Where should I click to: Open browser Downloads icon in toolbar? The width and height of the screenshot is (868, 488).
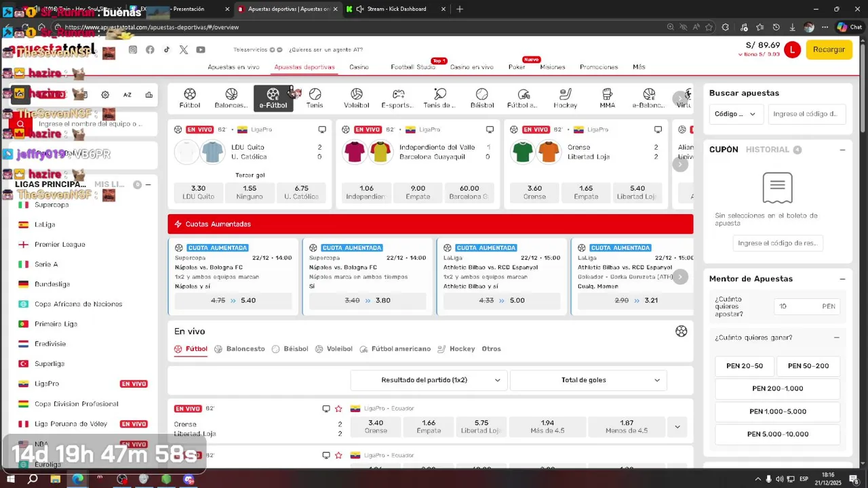coord(792,27)
